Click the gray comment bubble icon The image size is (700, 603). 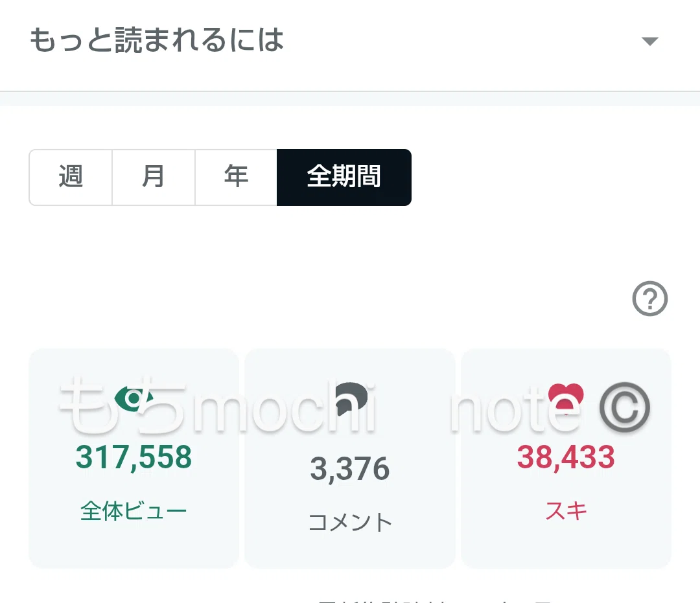click(x=351, y=398)
